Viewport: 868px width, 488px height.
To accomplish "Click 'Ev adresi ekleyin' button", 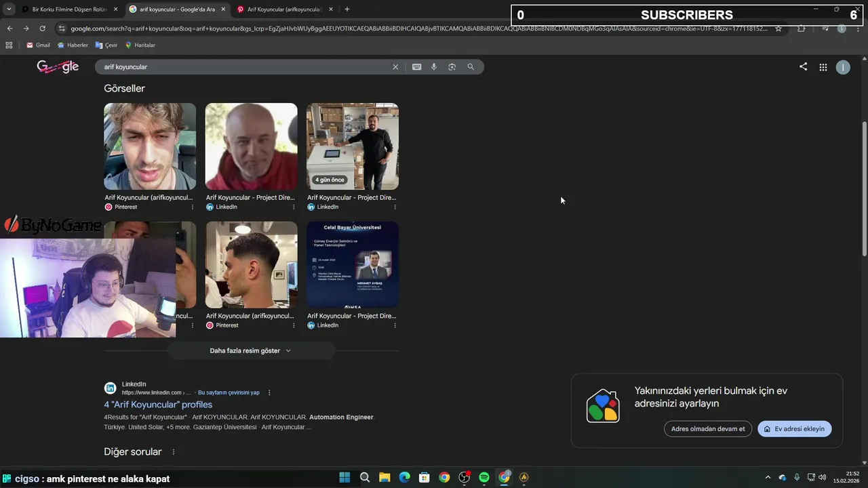I will 794,428.
